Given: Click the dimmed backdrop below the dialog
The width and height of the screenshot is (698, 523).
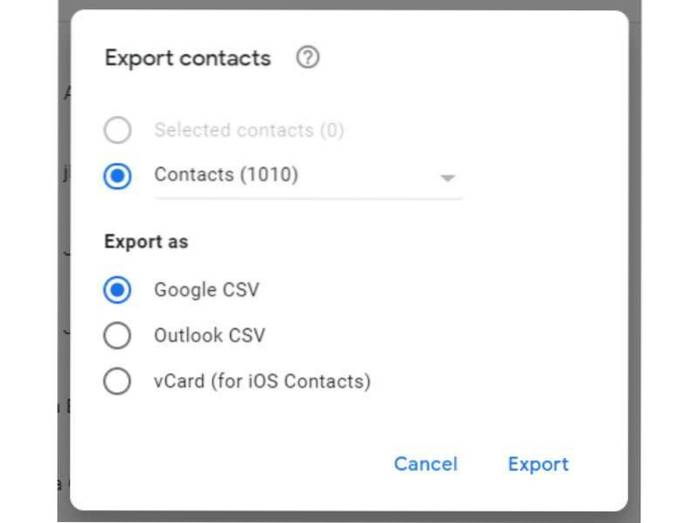Looking at the screenshot, I should point(350,517).
